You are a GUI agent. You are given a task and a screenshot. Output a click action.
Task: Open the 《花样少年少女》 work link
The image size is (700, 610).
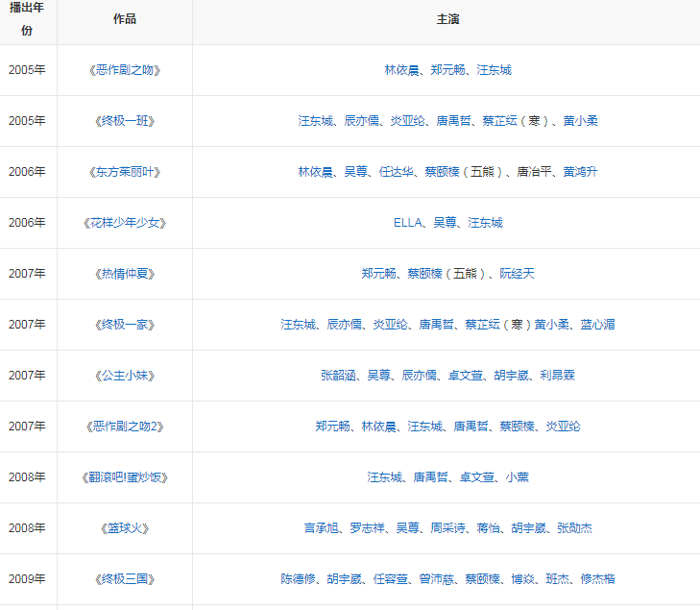pyautogui.click(x=125, y=223)
